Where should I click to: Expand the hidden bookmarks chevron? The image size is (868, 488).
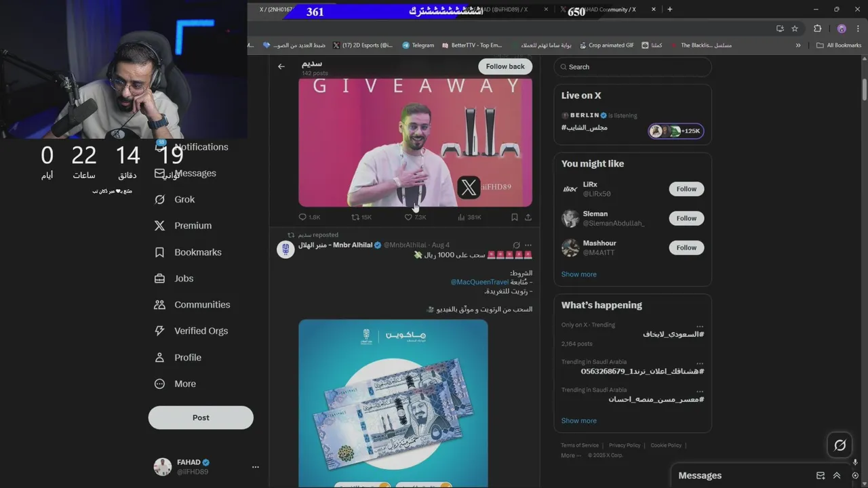[798, 45]
